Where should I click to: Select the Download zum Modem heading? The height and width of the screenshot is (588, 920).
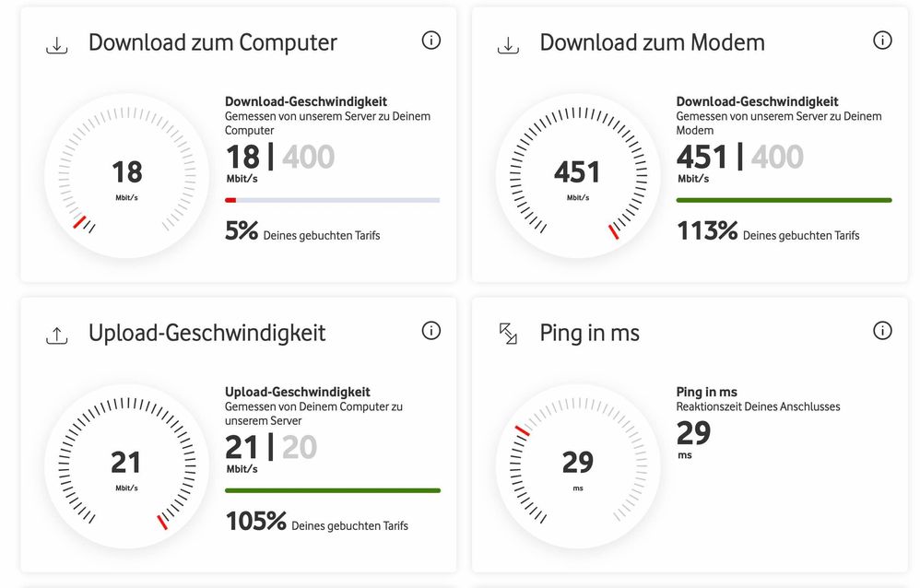653,42
